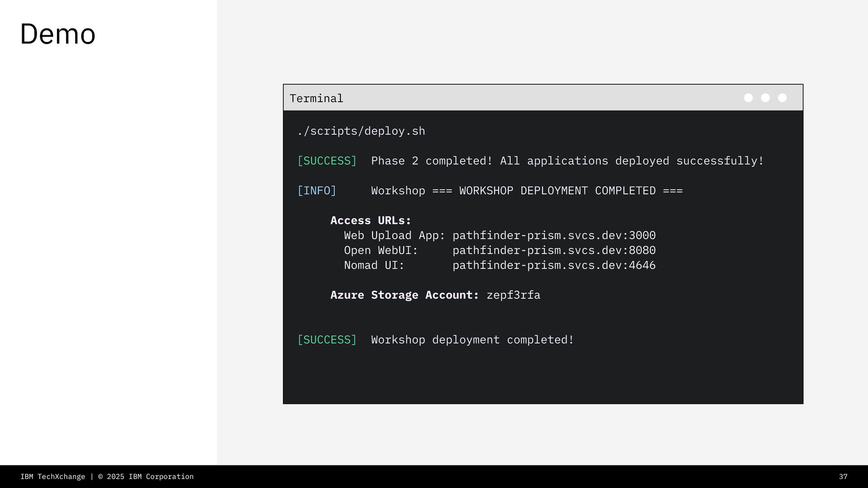
Task: Open the Nomad UI URL on port 4646
Action: (554, 265)
